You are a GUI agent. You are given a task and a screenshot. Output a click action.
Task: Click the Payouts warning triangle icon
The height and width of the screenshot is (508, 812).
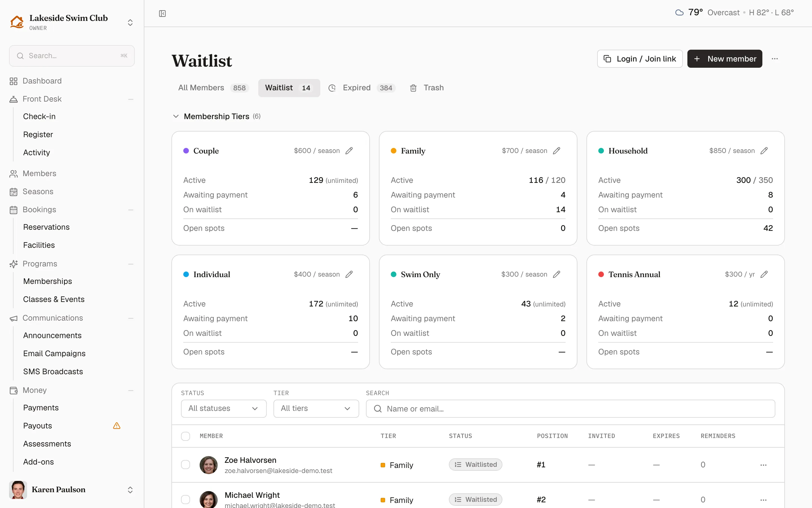coord(117,426)
